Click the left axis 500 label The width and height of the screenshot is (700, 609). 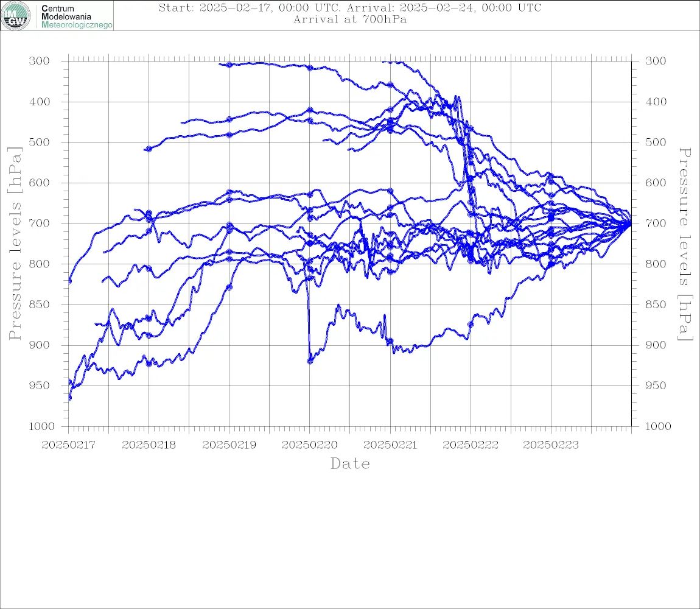(x=40, y=142)
